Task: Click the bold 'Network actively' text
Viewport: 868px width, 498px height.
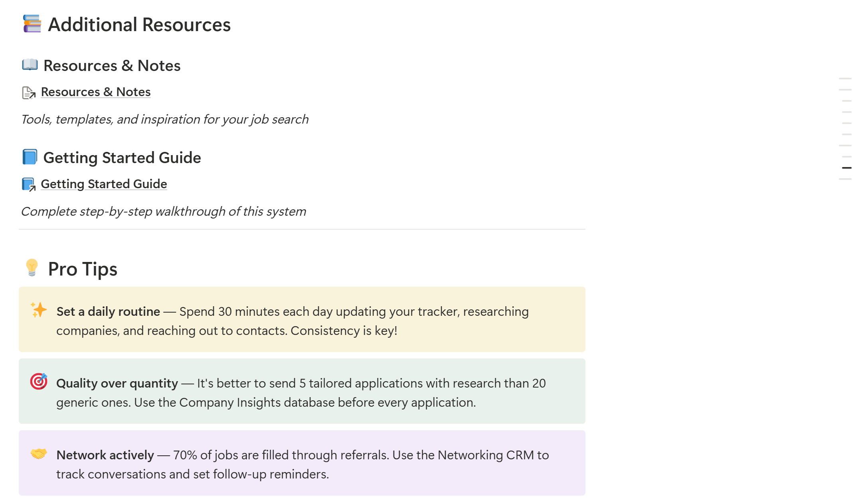Action: [105, 455]
